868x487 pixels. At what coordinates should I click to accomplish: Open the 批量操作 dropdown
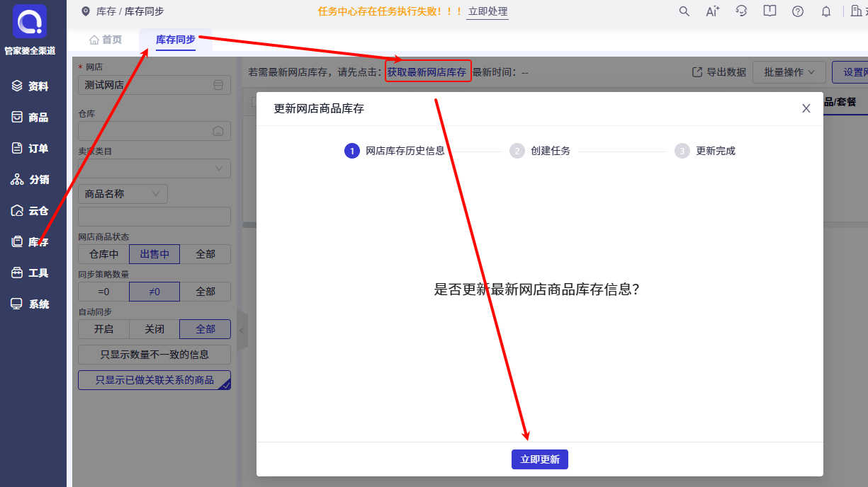790,72
